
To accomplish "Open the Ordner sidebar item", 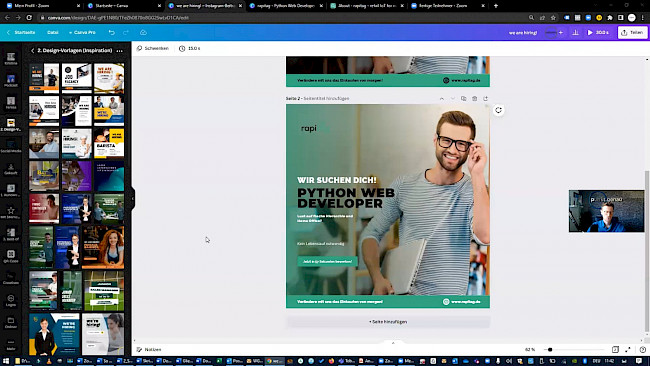I will point(11,322).
